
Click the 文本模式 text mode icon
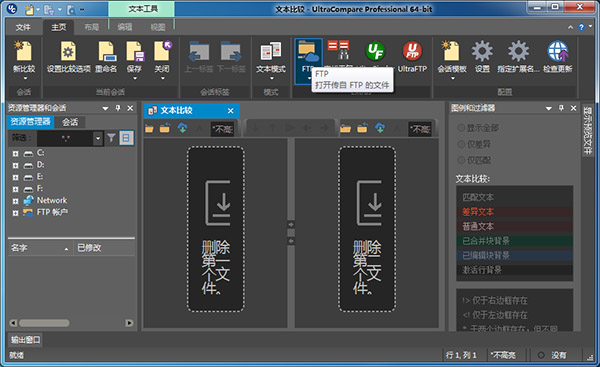tap(271, 51)
